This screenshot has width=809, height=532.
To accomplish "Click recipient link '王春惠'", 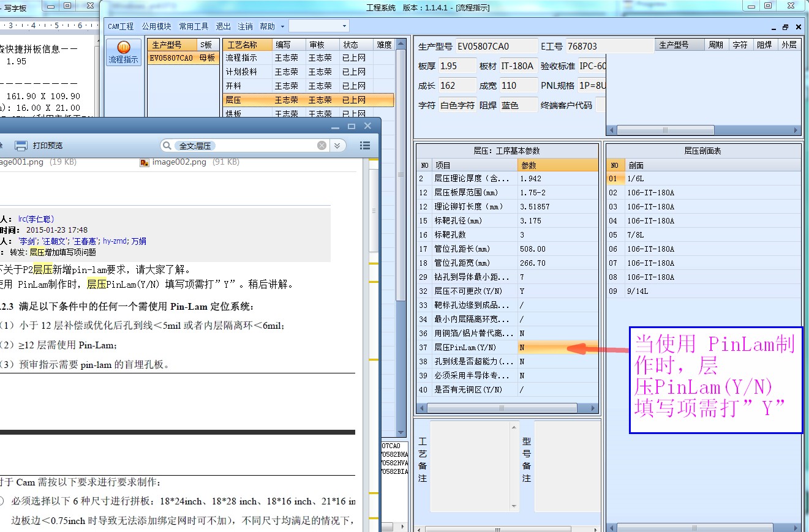I will pos(85,241).
